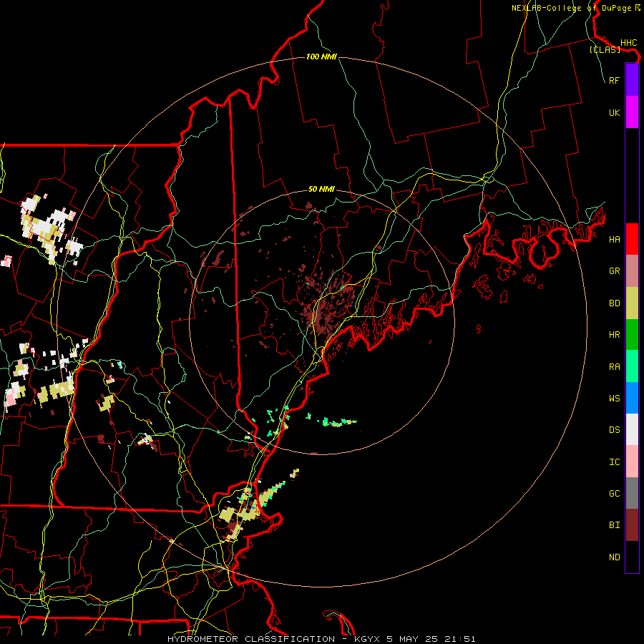
Task: Click the green rain echo band offshore
Action: (x=339, y=422)
